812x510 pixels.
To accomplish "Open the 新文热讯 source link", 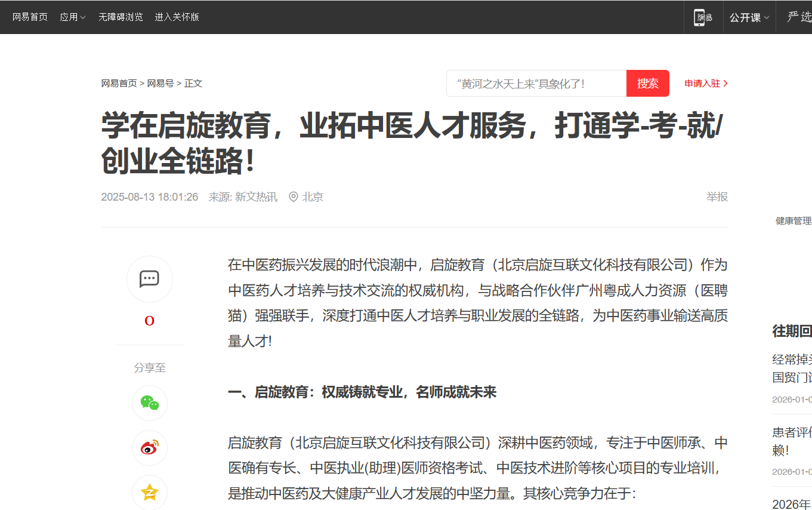I will tap(256, 197).
